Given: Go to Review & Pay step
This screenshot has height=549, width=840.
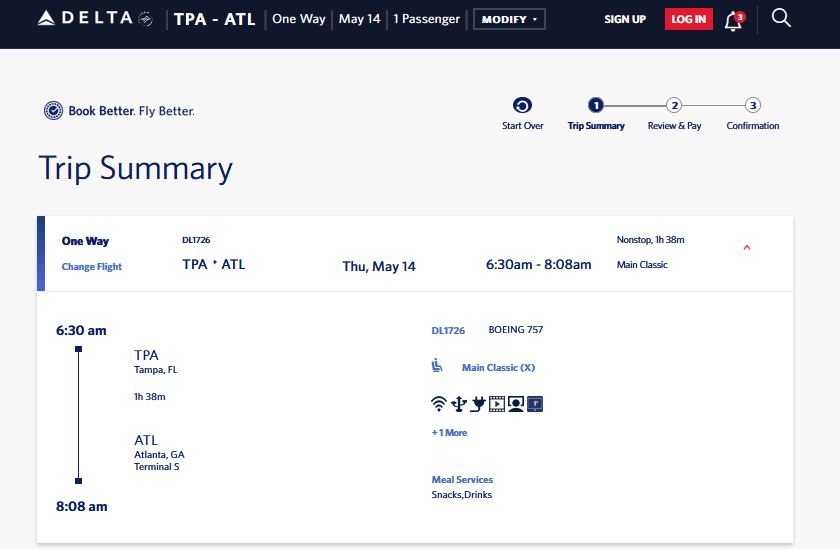Looking at the screenshot, I should (x=675, y=105).
